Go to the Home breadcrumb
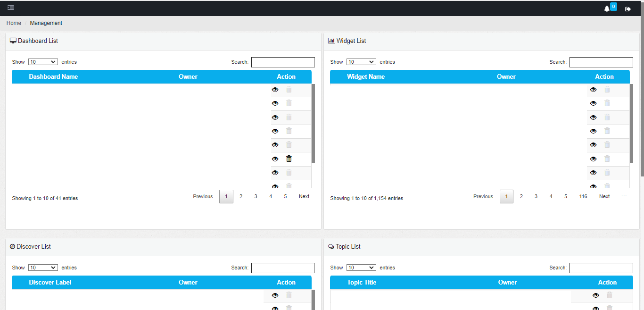644x310 pixels. [x=14, y=23]
